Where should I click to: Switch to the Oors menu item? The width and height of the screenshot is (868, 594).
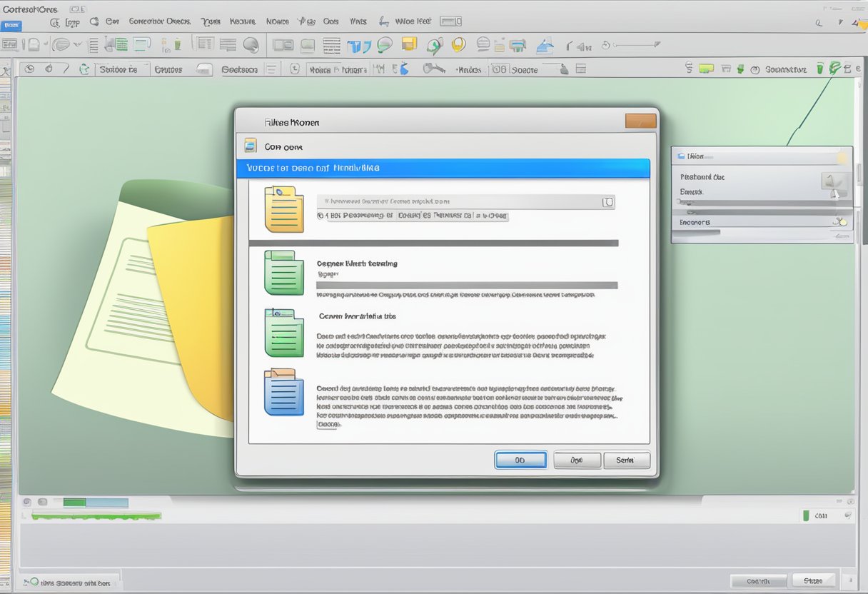[x=330, y=21]
